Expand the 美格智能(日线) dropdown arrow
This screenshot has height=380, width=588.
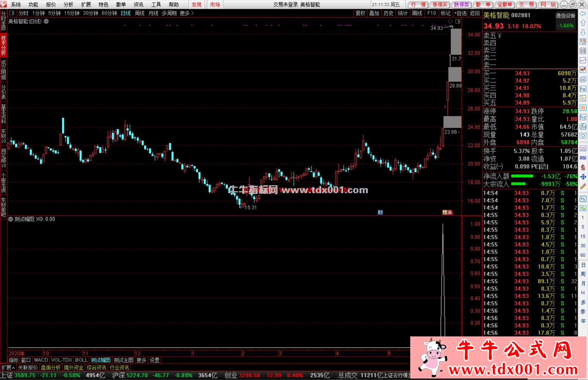[46, 21]
